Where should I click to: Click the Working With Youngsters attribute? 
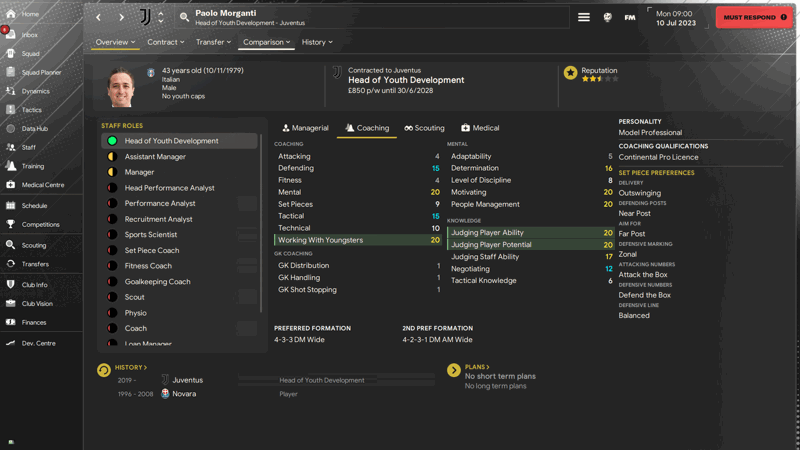pos(358,240)
